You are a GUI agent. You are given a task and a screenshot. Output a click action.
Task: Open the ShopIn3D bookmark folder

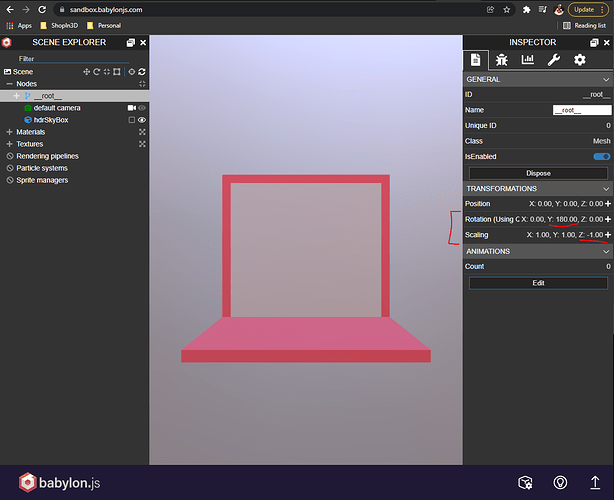[x=59, y=25]
